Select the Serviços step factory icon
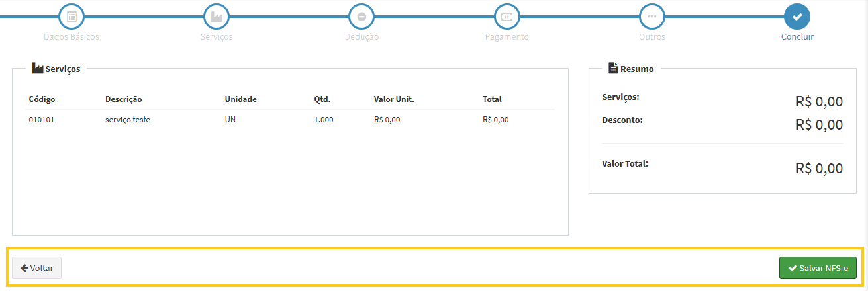Screen dimensions: 868x291 pyautogui.click(x=217, y=16)
